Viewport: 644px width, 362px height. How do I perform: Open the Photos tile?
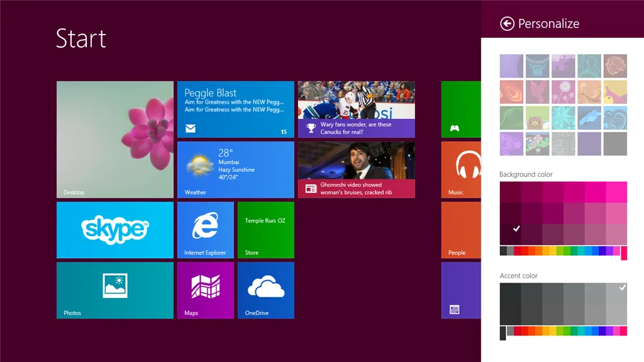(115, 290)
